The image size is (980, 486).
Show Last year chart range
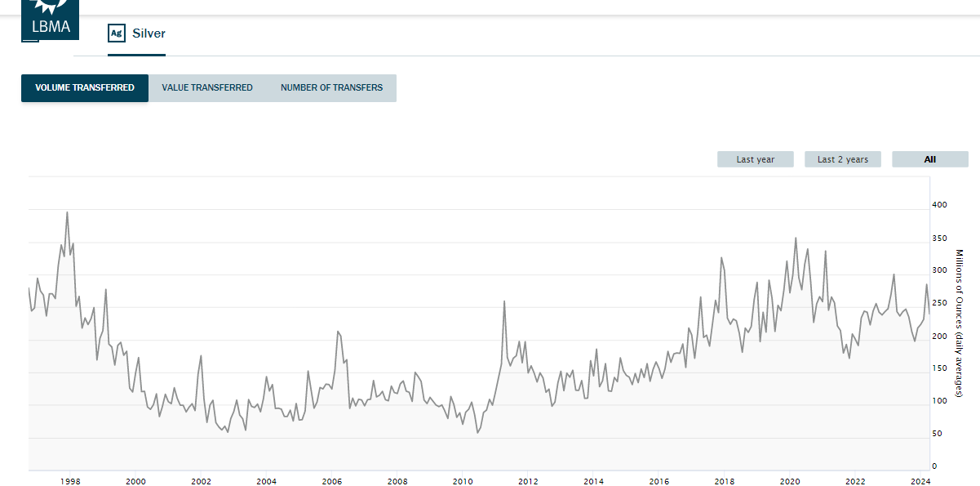click(756, 159)
